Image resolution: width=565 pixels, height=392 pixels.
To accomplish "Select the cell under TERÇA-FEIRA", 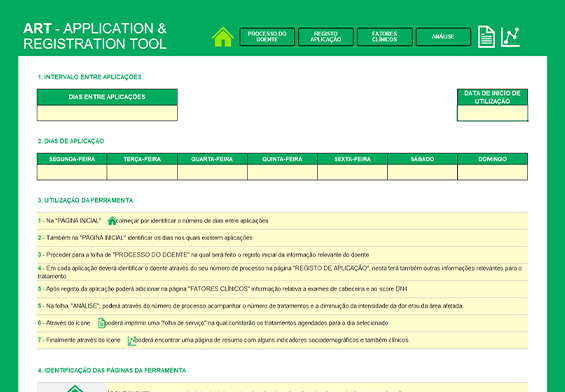I will [x=142, y=172].
